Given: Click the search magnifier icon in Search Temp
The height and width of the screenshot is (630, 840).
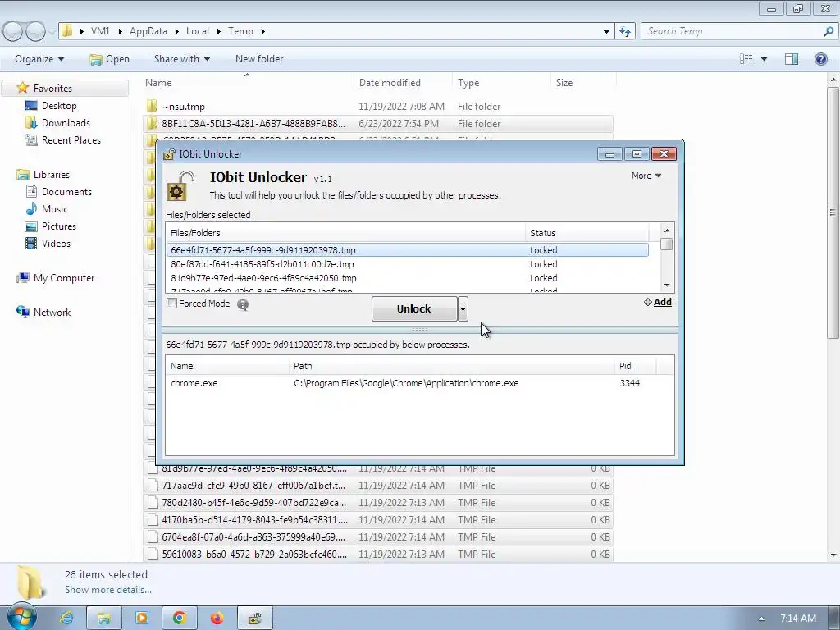Looking at the screenshot, I should [x=829, y=32].
